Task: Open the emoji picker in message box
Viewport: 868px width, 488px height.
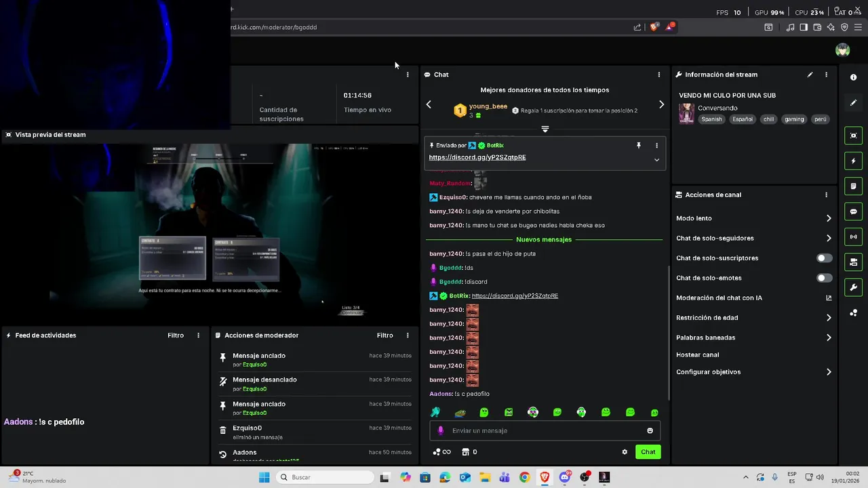Action: point(650,430)
